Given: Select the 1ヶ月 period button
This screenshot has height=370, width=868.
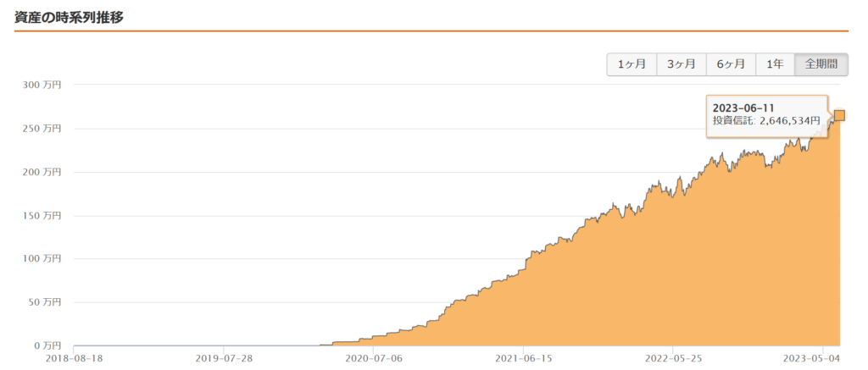Looking at the screenshot, I should point(632,64).
